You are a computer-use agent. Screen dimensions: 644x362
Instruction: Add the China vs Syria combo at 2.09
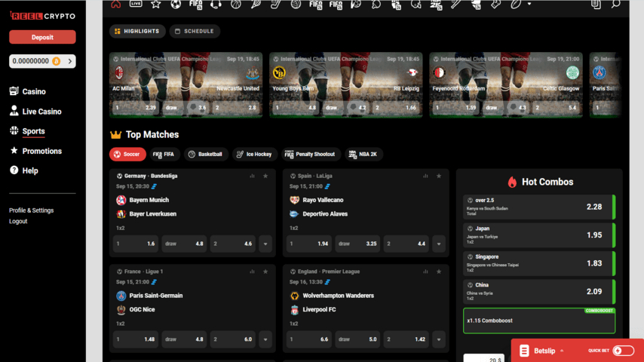click(x=539, y=292)
